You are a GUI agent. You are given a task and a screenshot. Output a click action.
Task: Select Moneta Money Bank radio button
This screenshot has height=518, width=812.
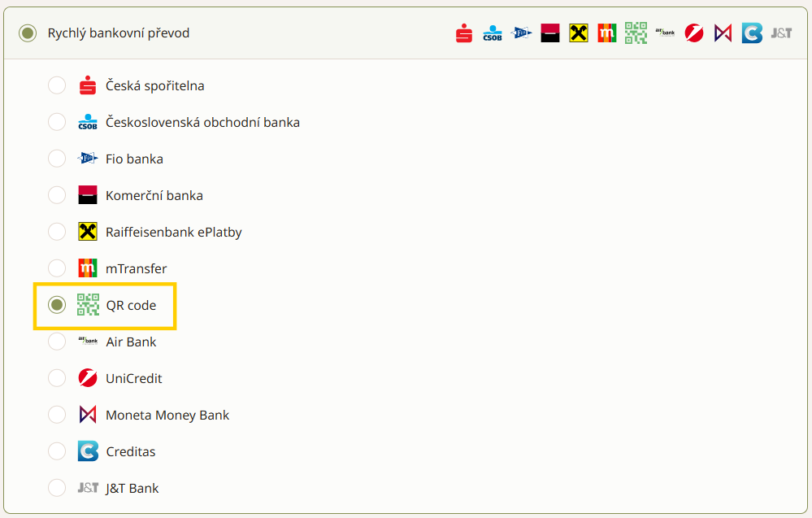coord(57,415)
